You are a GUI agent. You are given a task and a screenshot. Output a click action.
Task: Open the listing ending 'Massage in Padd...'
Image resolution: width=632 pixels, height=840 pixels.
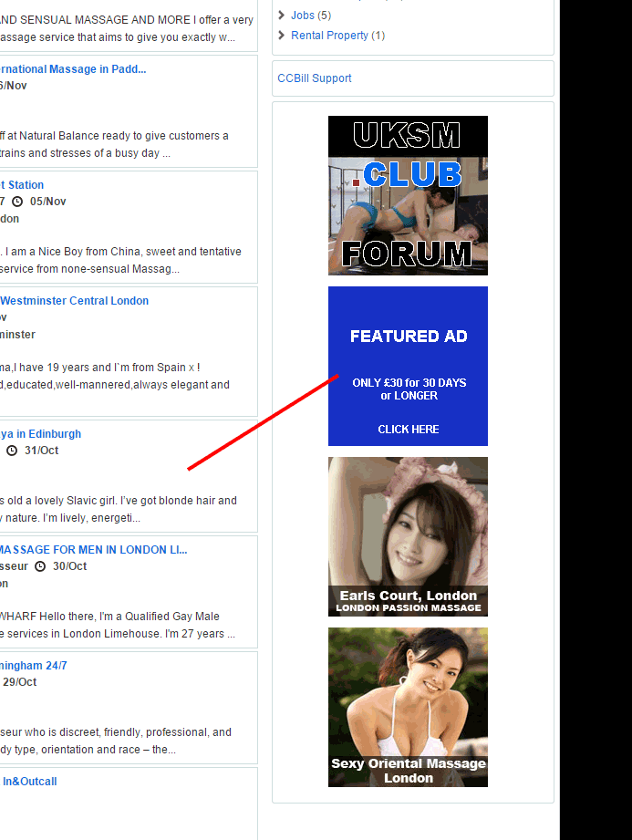coord(72,69)
